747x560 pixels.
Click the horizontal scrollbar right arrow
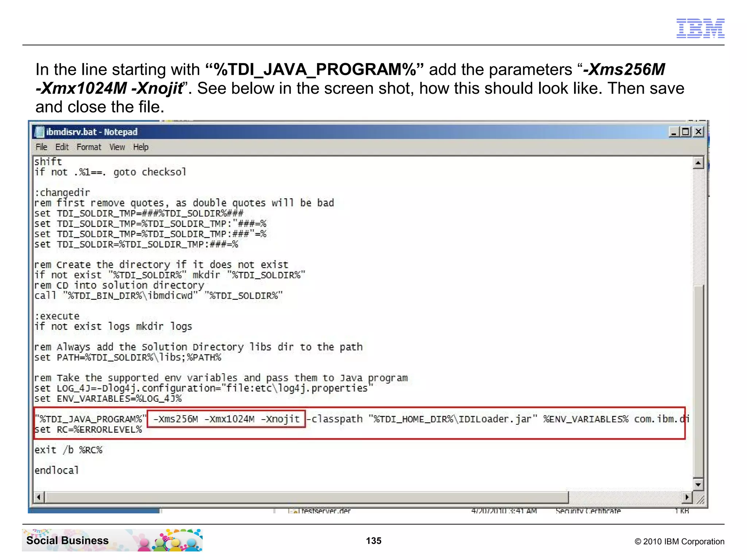coord(687,497)
